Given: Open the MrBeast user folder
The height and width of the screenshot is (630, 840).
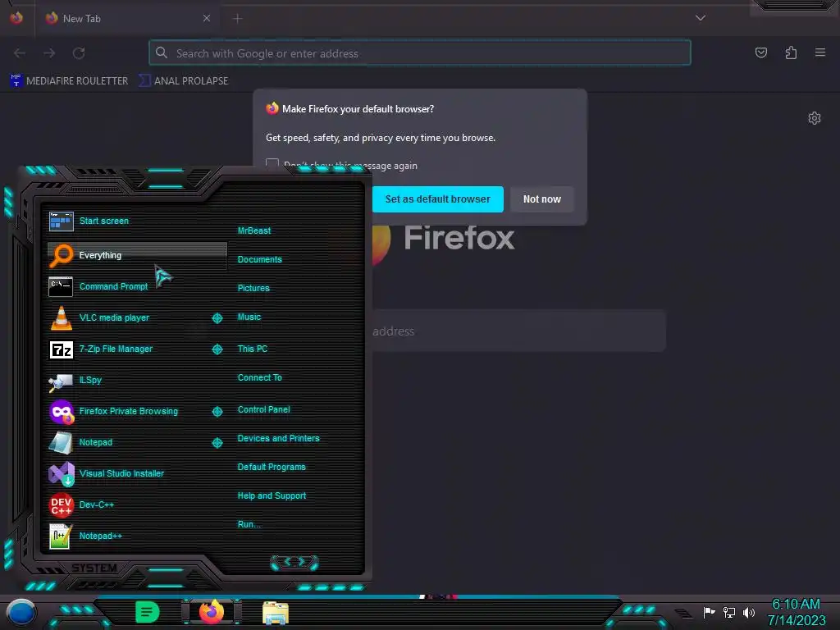Looking at the screenshot, I should (x=254, y=231).
